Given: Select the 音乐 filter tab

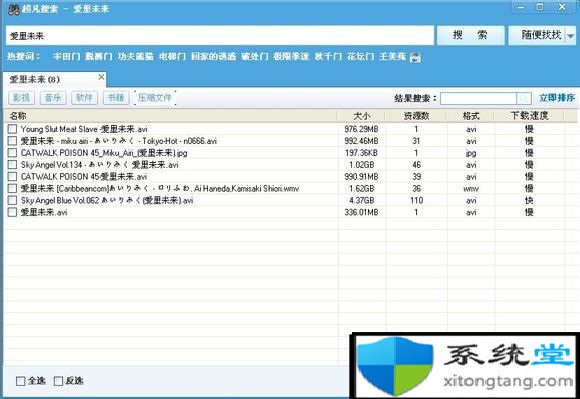Looking at the screenshot, I should click(x=53, y=98).
